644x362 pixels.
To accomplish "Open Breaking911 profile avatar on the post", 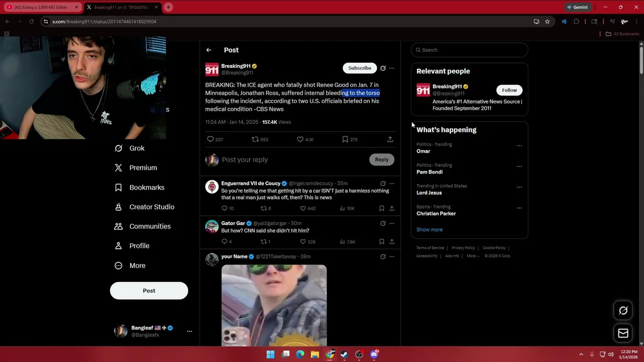I will 212,69.
